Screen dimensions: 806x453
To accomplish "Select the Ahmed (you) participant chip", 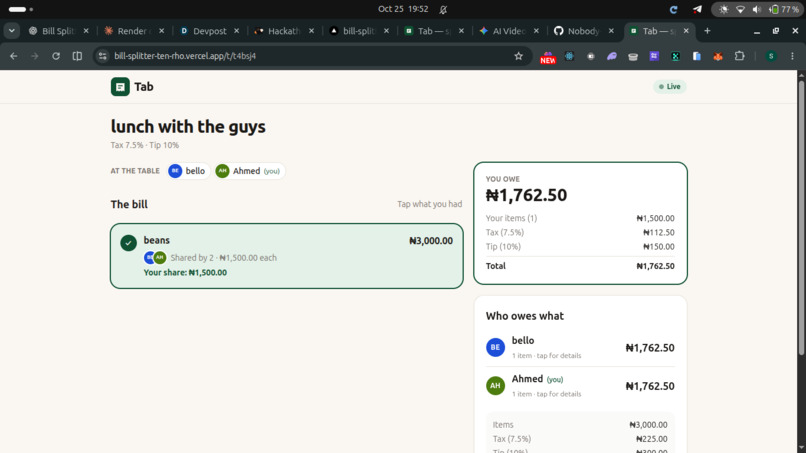I will [250, 171].
